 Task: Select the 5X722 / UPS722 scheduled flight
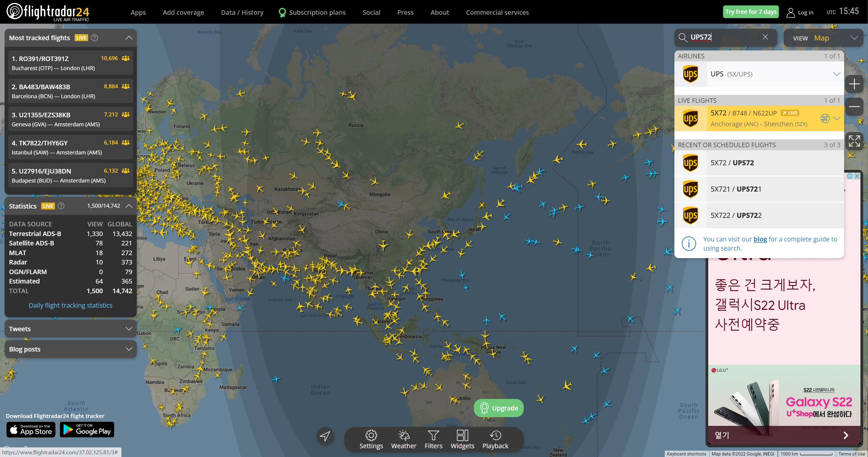759,215
